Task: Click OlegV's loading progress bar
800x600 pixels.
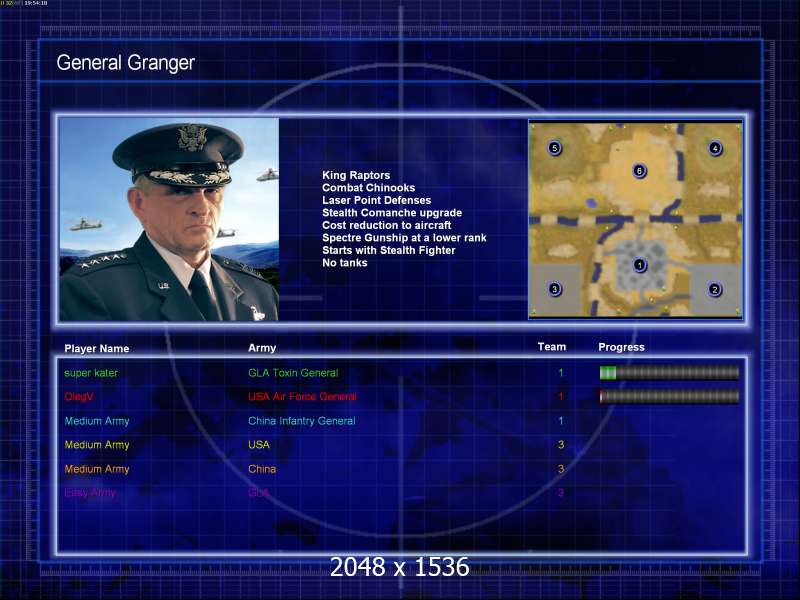Action: click(x=669, y=396)
